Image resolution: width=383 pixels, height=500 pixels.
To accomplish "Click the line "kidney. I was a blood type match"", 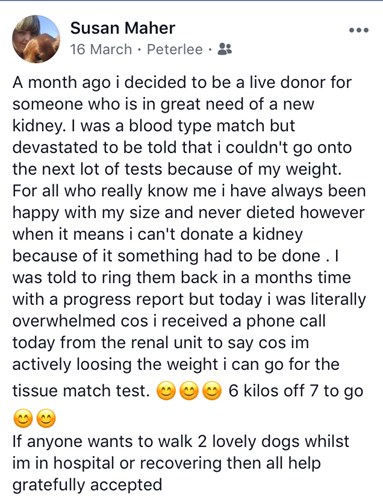I will 154,126.
